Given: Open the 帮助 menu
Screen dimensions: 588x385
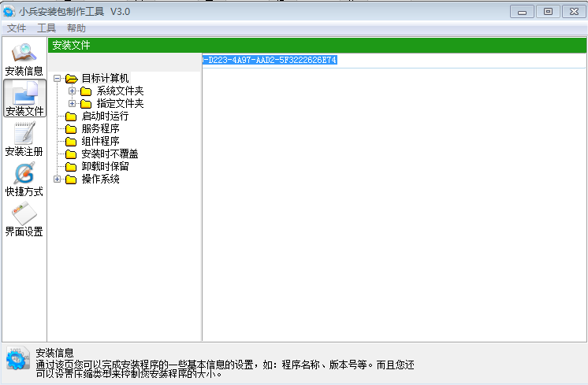Looking at the screenshot, I should click(76, 28).
